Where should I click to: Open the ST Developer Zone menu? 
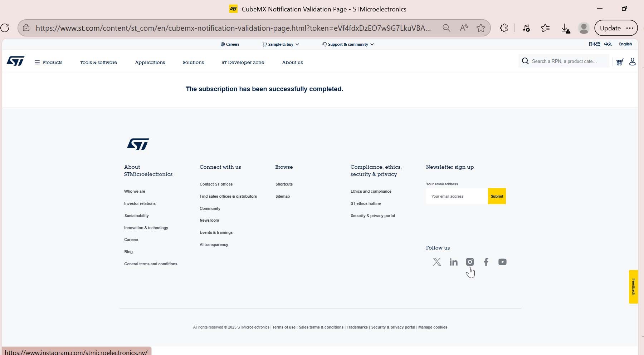click(243, 62)
